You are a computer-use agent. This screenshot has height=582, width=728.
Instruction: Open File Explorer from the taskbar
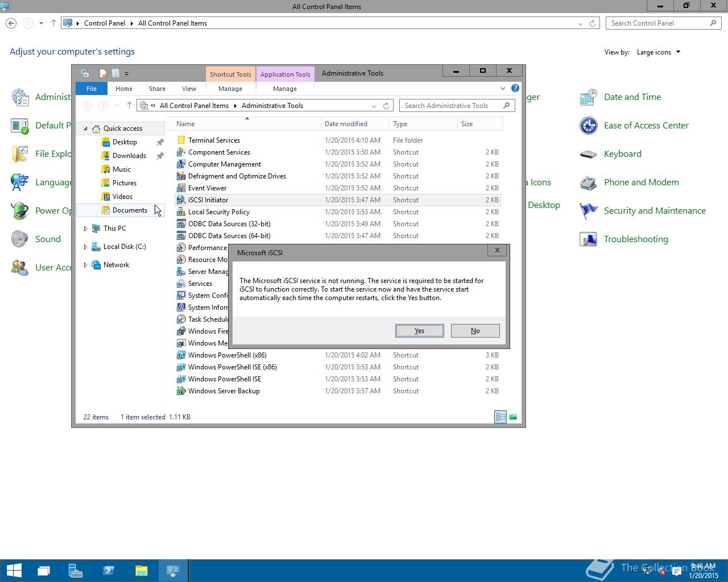141,571
